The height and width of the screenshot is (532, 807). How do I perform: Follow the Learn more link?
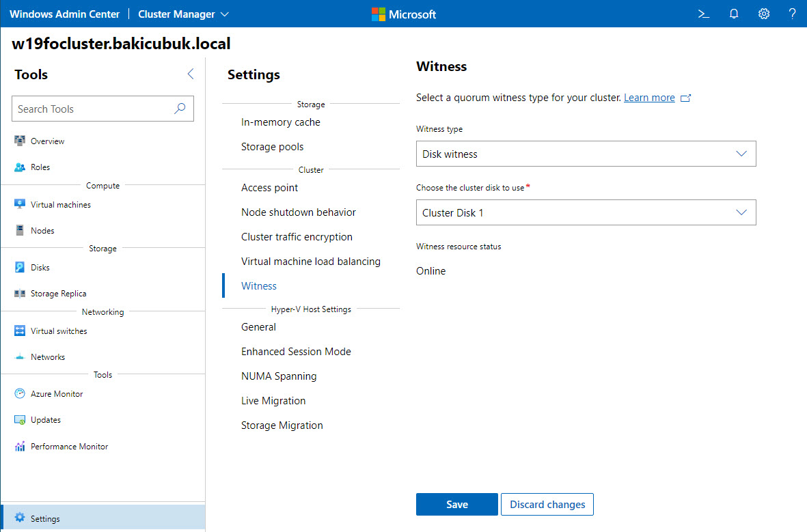[x=649, y=98]
